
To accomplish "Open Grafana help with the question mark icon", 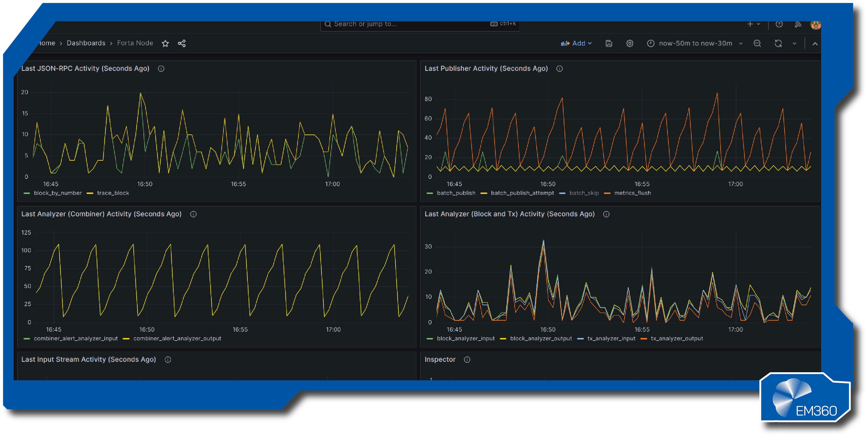I will 779,24.
